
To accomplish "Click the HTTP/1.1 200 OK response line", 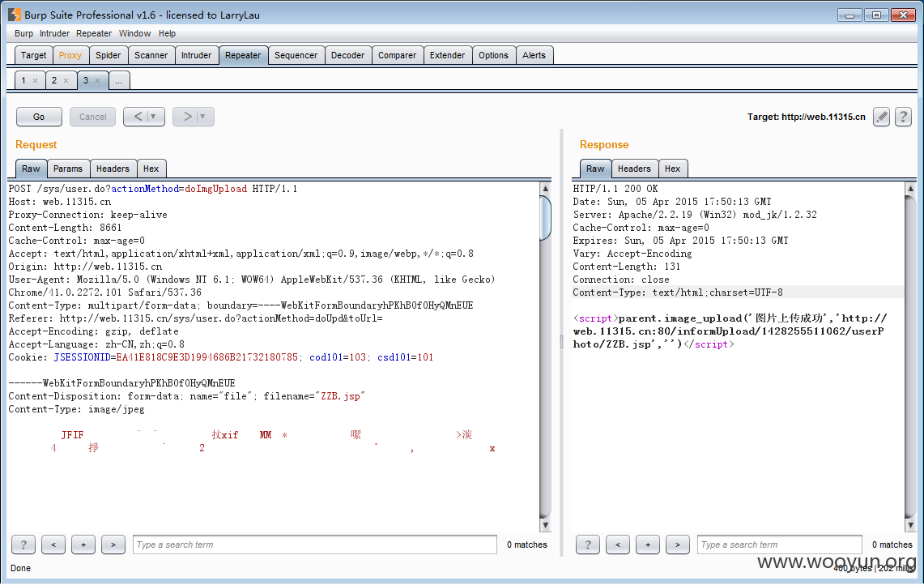I will tap(615, 189).
